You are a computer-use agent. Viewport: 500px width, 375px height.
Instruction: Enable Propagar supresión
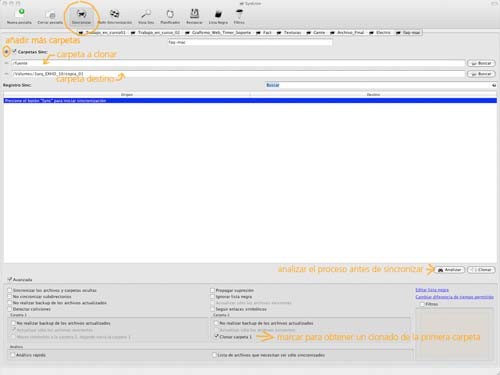pyautogui.click(x=212, y=290)
